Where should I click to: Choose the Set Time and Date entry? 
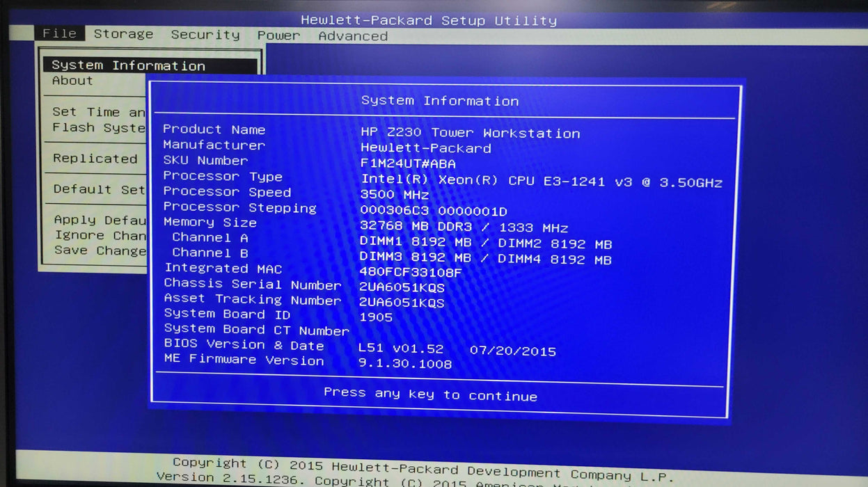tap(99, 112)
